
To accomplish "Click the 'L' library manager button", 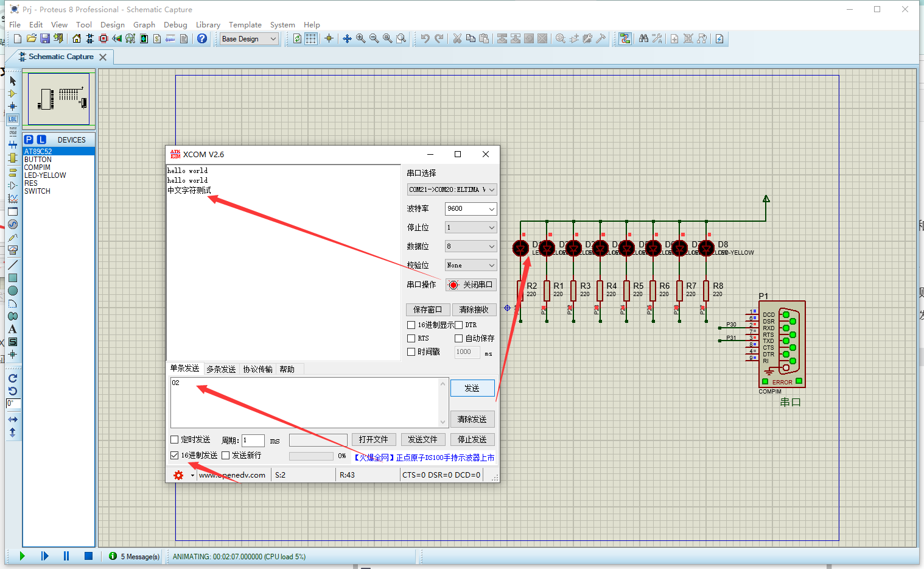I will [x=41, y=140].
